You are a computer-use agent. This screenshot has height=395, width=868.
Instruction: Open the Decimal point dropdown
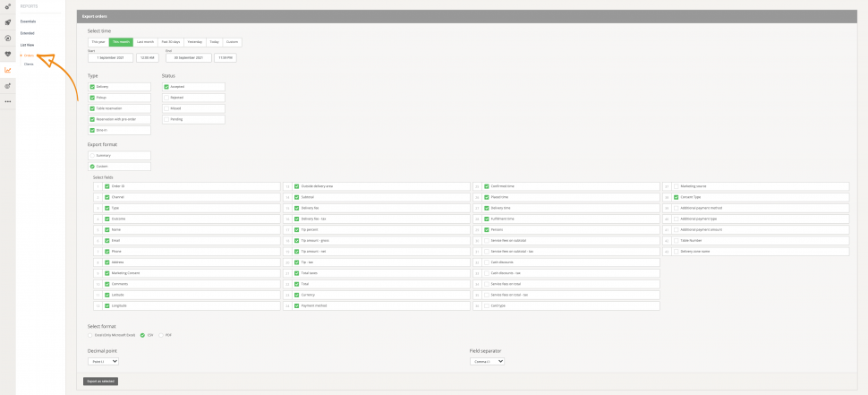[103, 361]
